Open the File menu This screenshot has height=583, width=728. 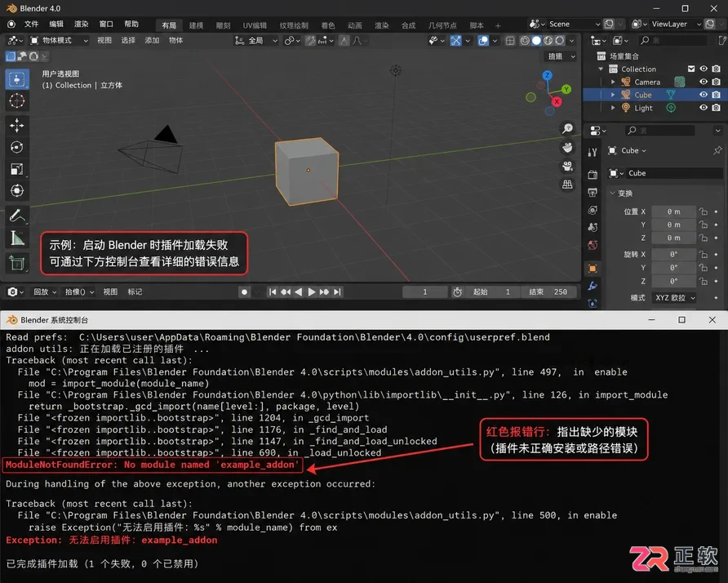(x=31, y=24)
